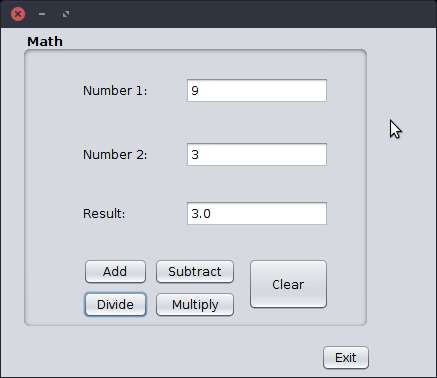Minimize the calculator window

coord(42,14)
